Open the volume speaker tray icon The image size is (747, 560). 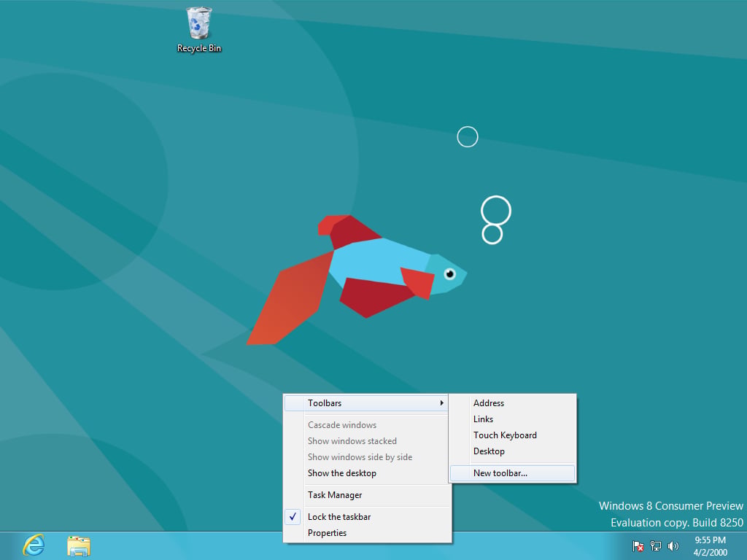[x=673, y=546]
